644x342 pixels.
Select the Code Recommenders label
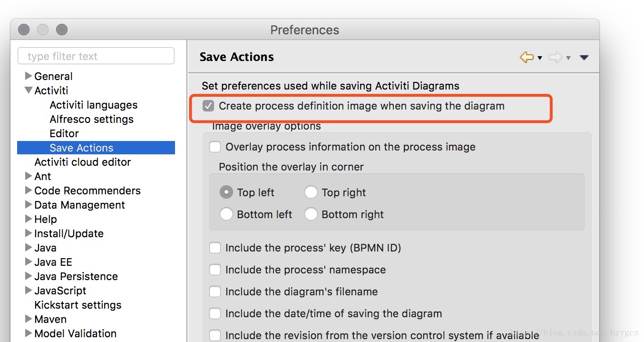tap(88, 191)
